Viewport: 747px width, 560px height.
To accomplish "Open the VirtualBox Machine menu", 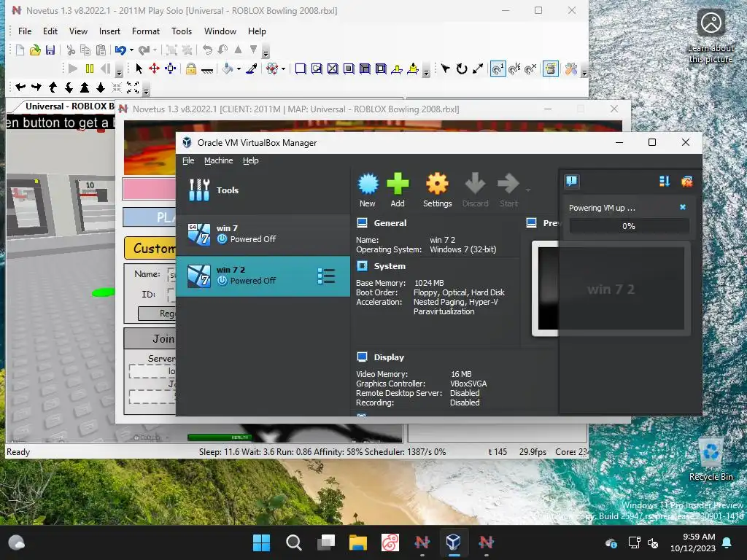I will pyautogui.click(x=219, y=160).
